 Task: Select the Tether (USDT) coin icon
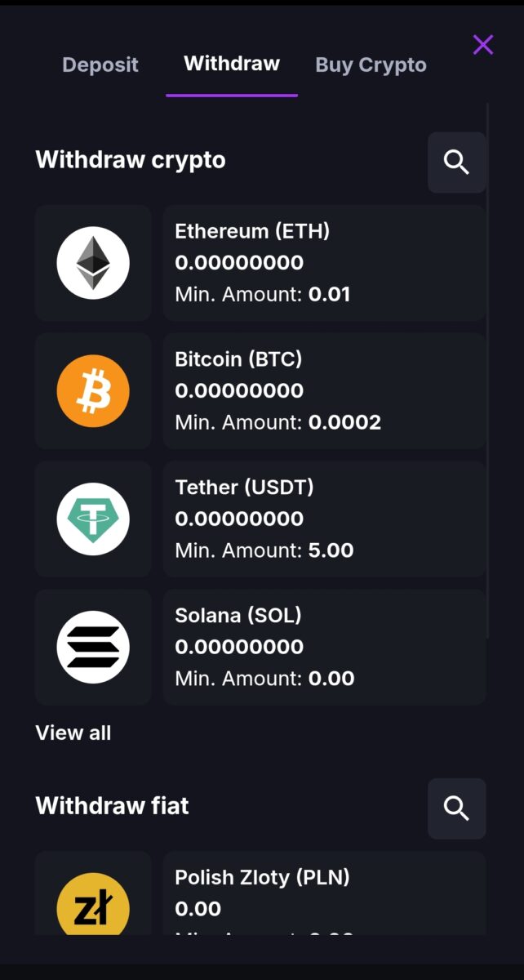(x=93, y=519)
